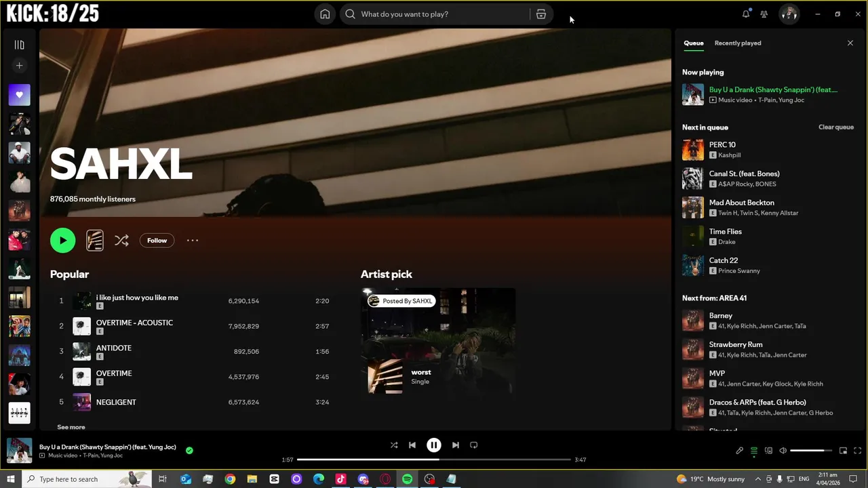Collapse Your Library sidebar icon
Image resolution: width=868 pixels, height=488 pixels.
click(19, 45)
